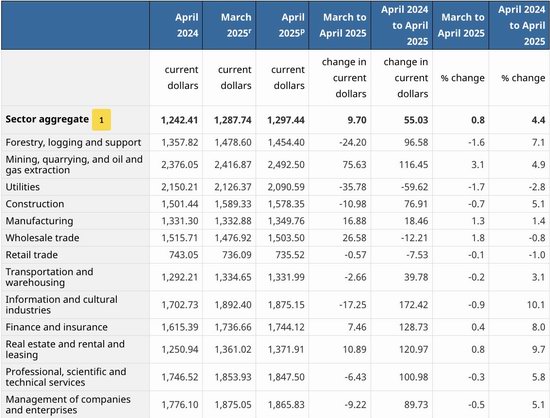Select the Finance and insurance change 128.73

click(x=414, y=327)
